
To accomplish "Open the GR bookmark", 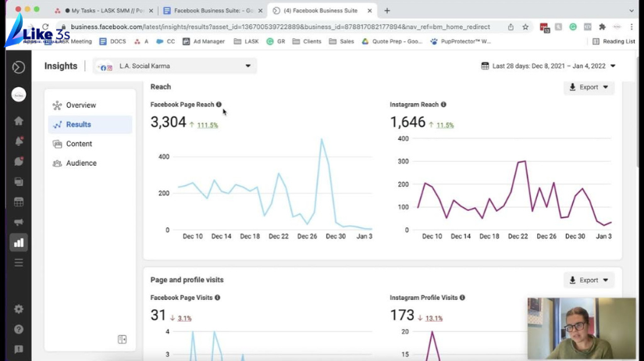I will tap(276, 41).
